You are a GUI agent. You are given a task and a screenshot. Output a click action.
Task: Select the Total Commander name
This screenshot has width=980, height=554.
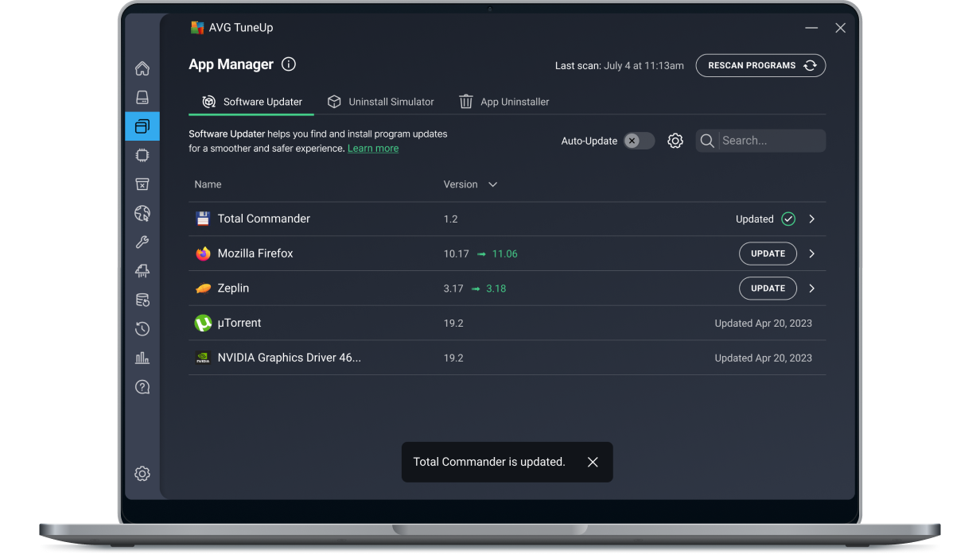pyautogui.click(x=264, y=219)
